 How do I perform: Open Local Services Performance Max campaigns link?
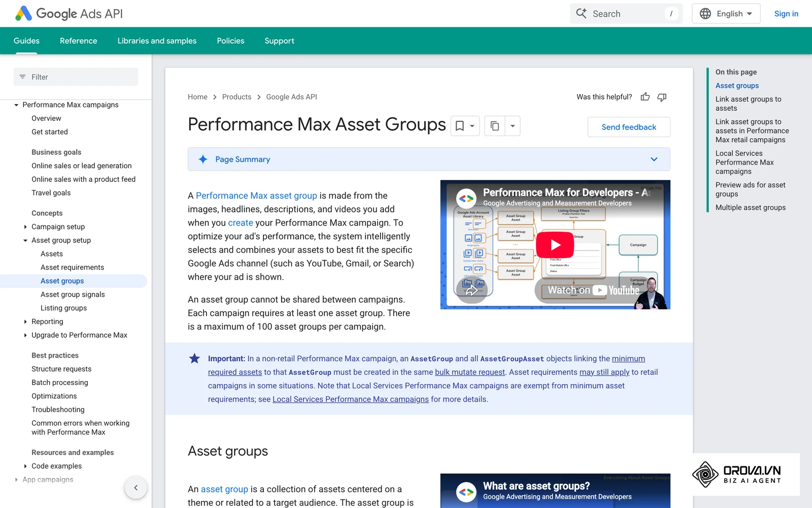point(351,399)
